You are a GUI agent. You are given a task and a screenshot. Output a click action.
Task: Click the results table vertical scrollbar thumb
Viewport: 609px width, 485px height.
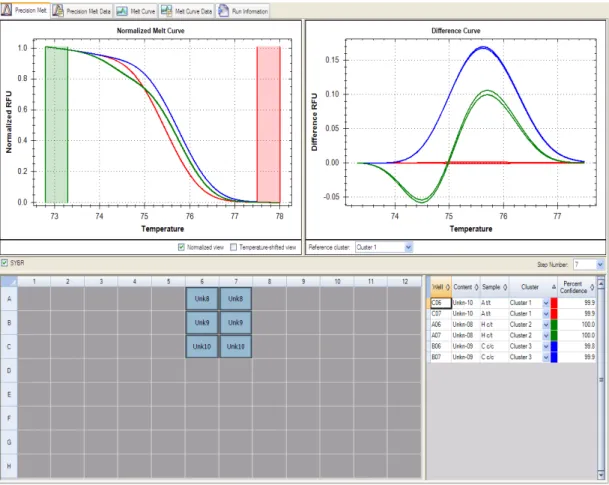click(x=601, y=380)
